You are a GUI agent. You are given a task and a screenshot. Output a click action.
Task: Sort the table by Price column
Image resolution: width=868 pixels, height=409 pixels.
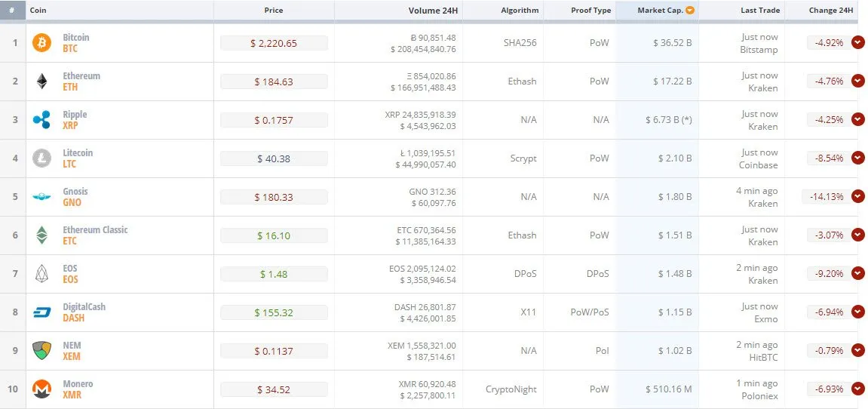pyautogui.click(x=274, y=10)
